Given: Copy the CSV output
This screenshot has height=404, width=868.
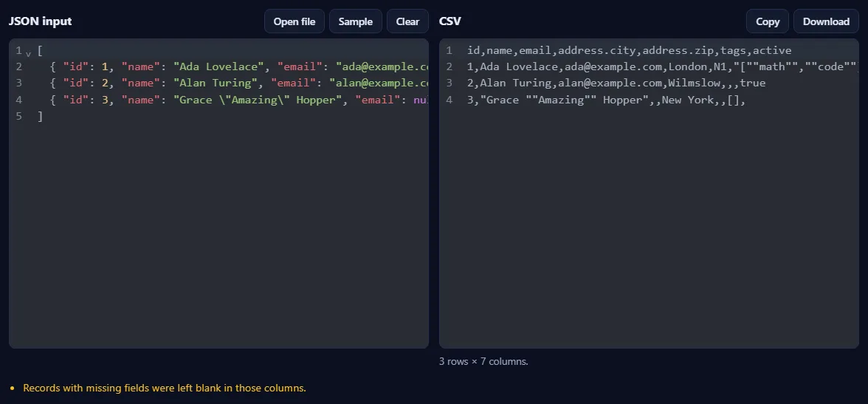Looking at the screenshot, I should pyautogui.click(x=768, y=21).
